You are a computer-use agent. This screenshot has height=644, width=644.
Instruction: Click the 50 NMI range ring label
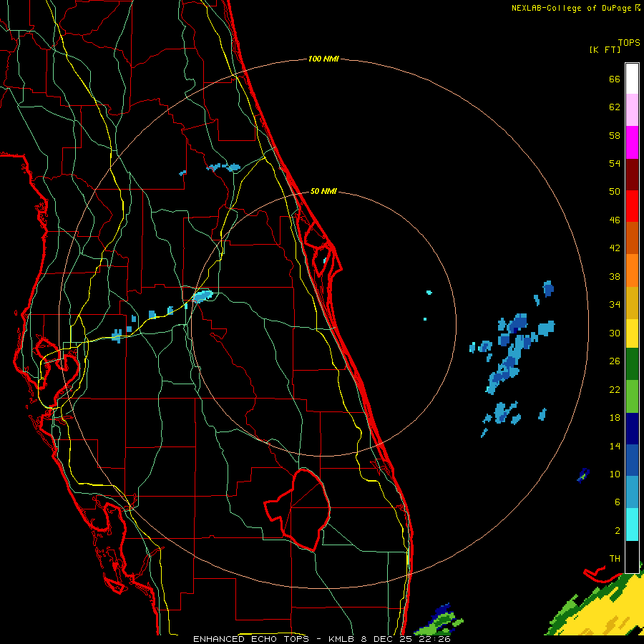(x=323, y=191)
